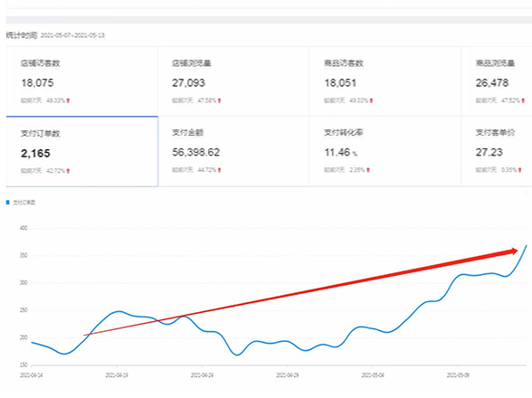Click the value 11.46 %

340,152
